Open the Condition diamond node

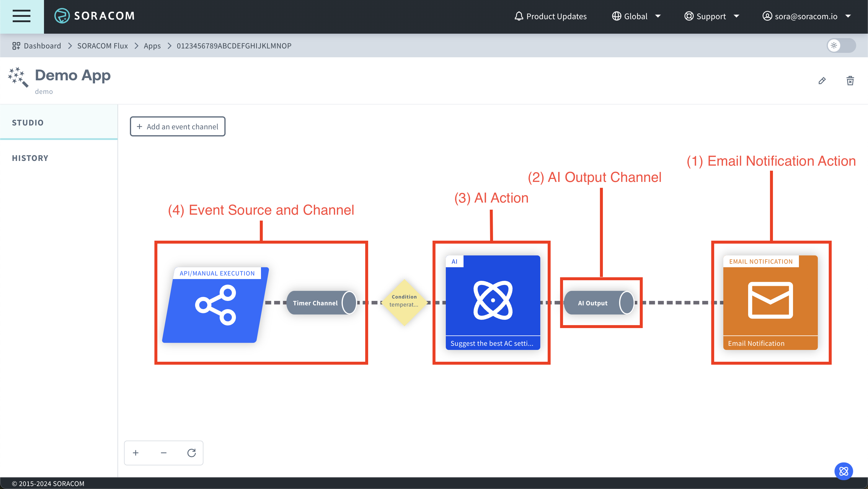[404, 302]
